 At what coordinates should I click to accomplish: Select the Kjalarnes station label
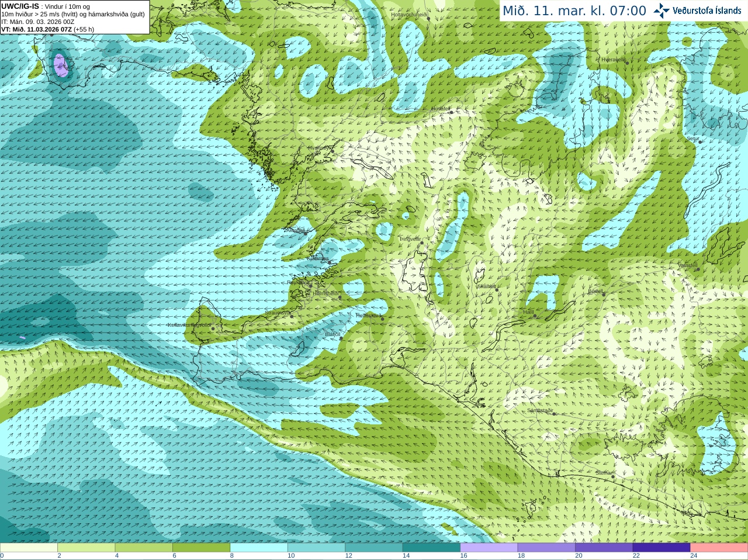318,258
